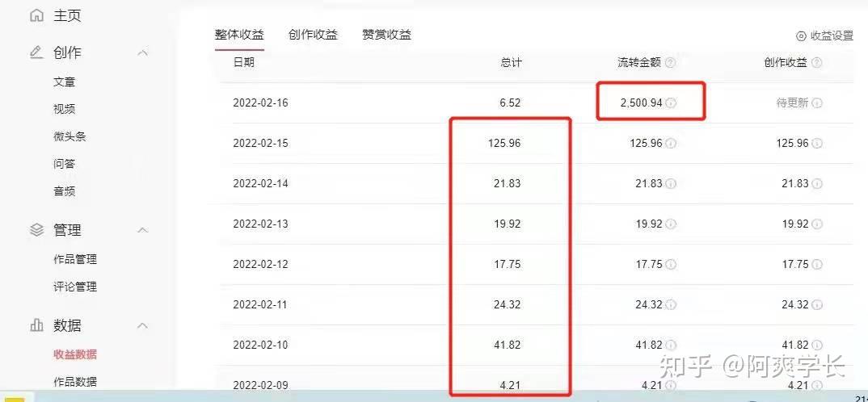
Task: Click the date 2022-02-15
Action: point(261,143)
